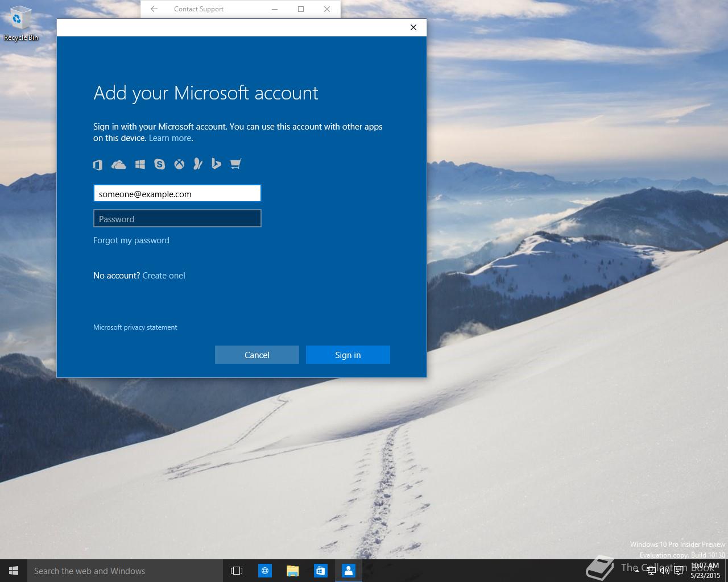Maximize the Contact Support window

[301, 9]
